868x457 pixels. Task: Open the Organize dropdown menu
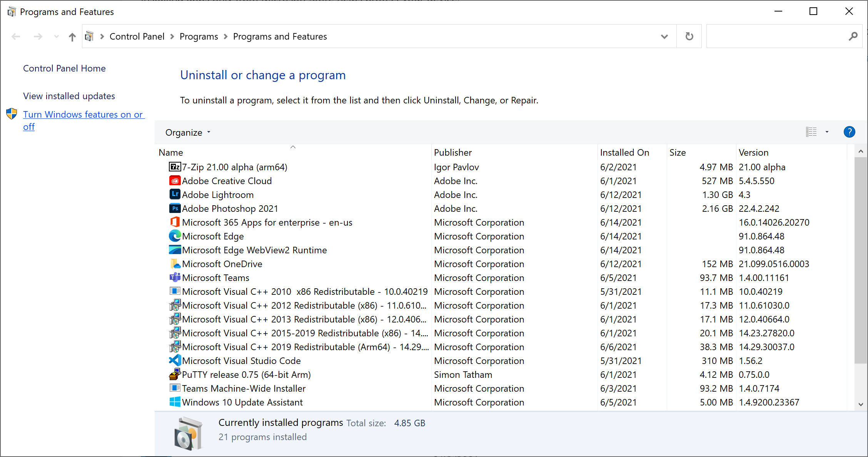click(x=188, y=133)
